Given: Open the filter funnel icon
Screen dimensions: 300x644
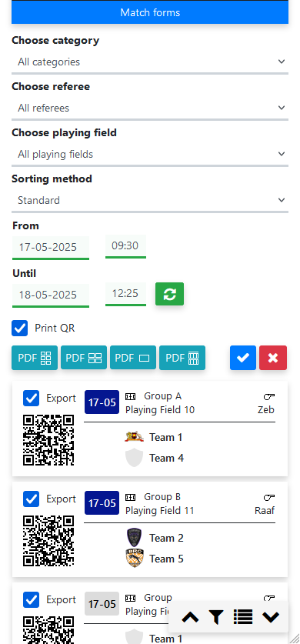Looking at the screenshot, I should (x=216, y=617).
